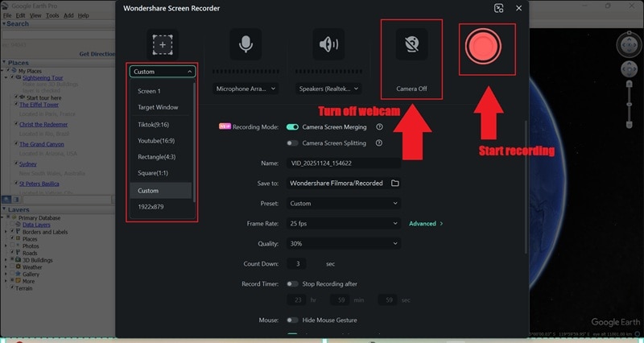Toggle the Terrain layer checkbox
This screenshot has width=644, height=343.
[x=12, y=288]
